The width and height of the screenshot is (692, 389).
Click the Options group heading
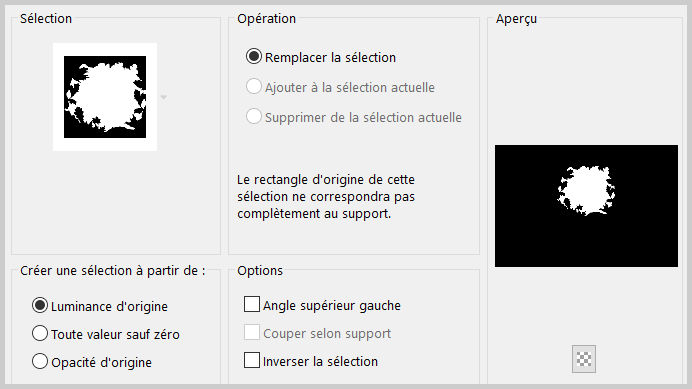coord(260,271)
